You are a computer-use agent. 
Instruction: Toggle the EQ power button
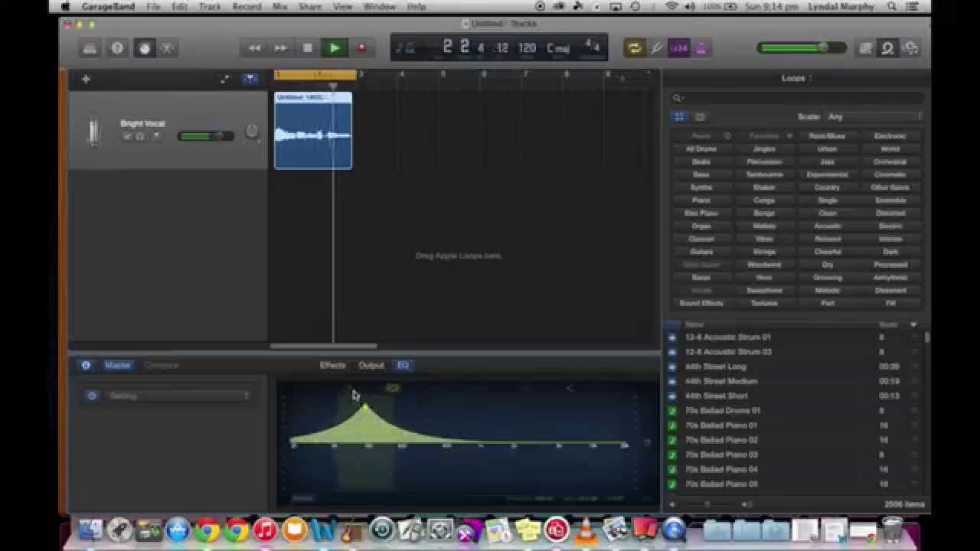coord(92,396)
